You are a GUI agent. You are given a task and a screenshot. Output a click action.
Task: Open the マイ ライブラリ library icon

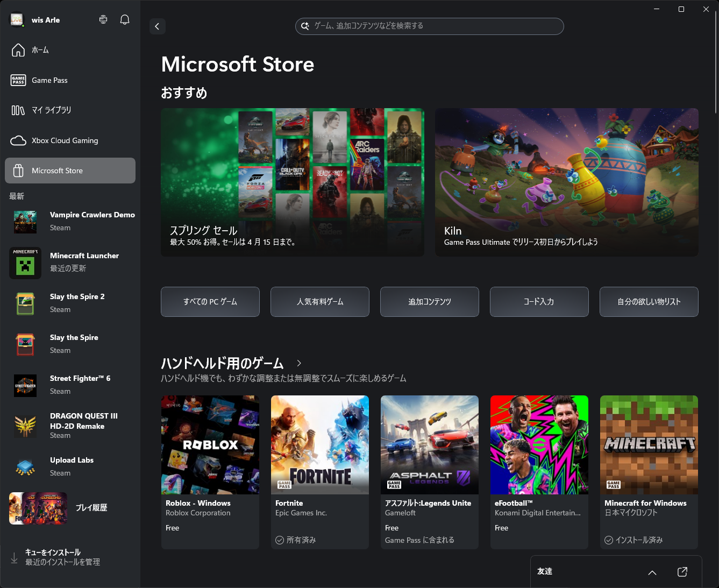pos(18,110)
